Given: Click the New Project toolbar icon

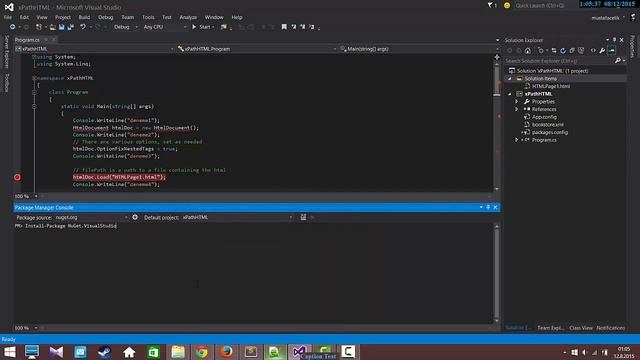Looking at the screenshot, I should coord(39,27).
